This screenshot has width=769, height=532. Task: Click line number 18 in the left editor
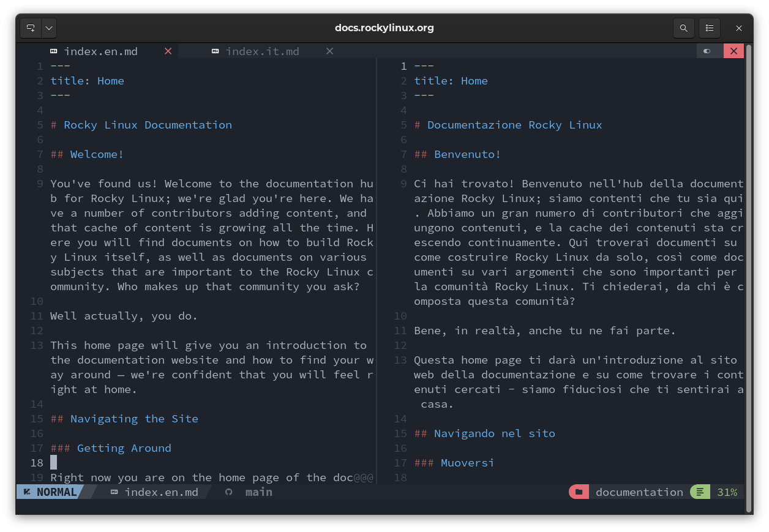[x=36, y=462]
